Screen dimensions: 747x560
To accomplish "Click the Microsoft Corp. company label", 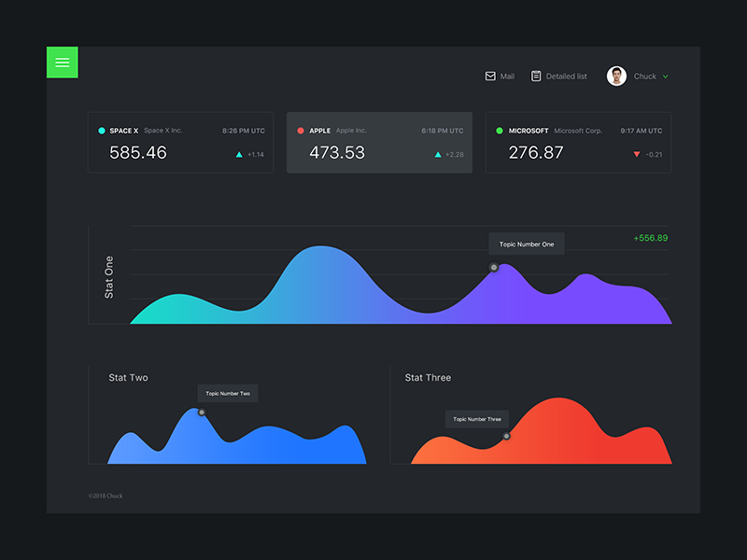I will click(578, 131).
